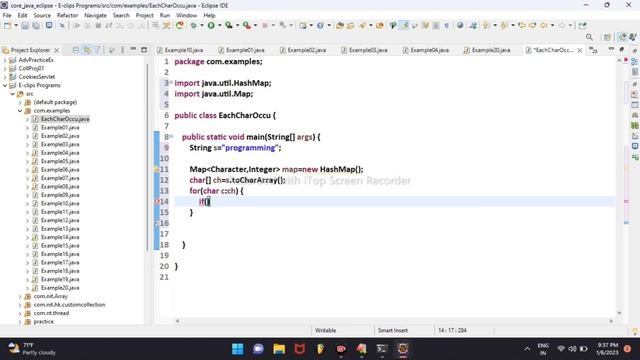Select Example07.java in the tree
Viewport: 640px width, 360px height.
tap(60, 178)
